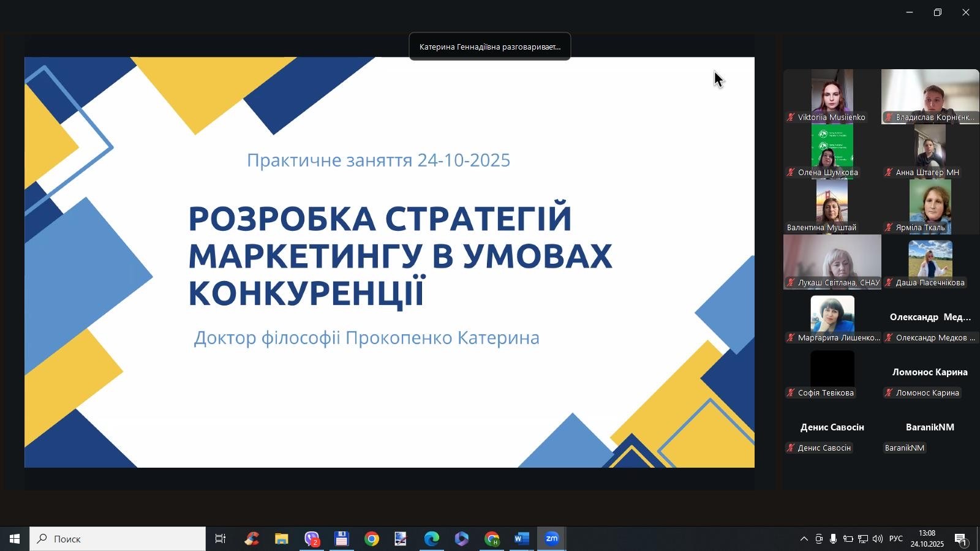Open the notification center with one alert

pyautogui.click(x=960, y=539)
